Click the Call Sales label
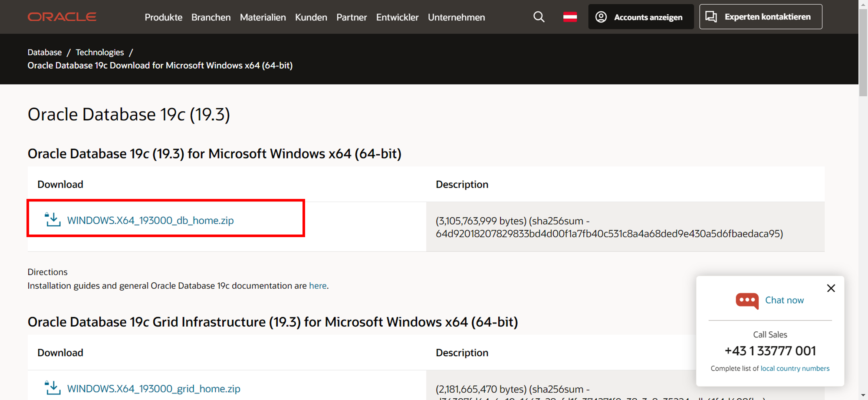The image size is (868, 400). pyautogui.click(x=770, y=334)
